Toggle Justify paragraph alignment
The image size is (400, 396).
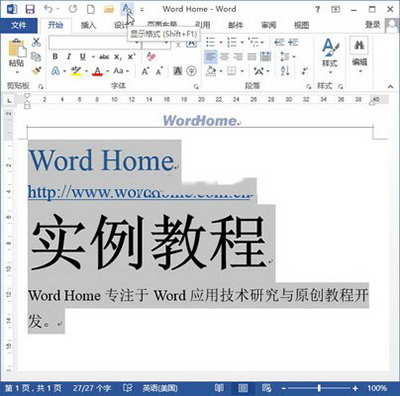point(252,57)
